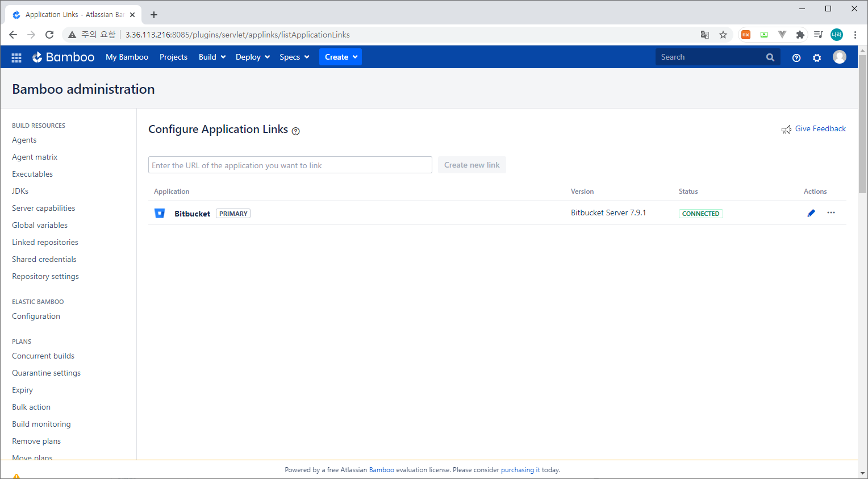Click the Bitbucket application icon in the table
Image resolution: width=868 pixels, height=479 pixels.
pyautogui.click(x=160, y=213)
